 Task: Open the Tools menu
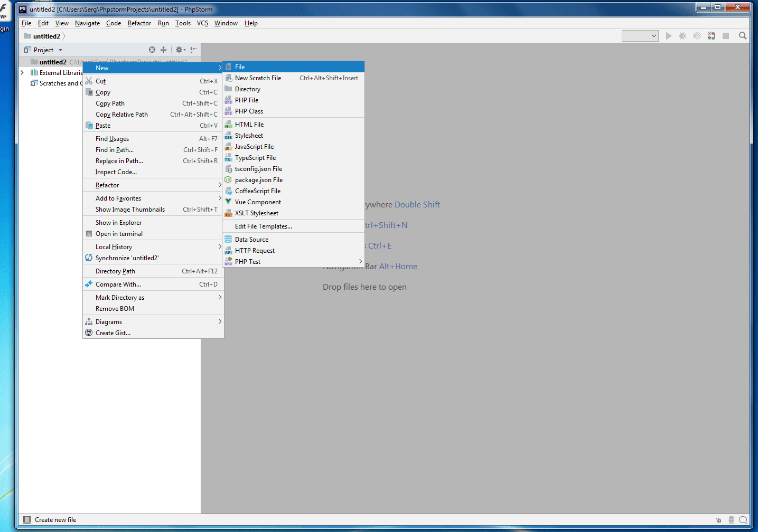coord(183,23)
